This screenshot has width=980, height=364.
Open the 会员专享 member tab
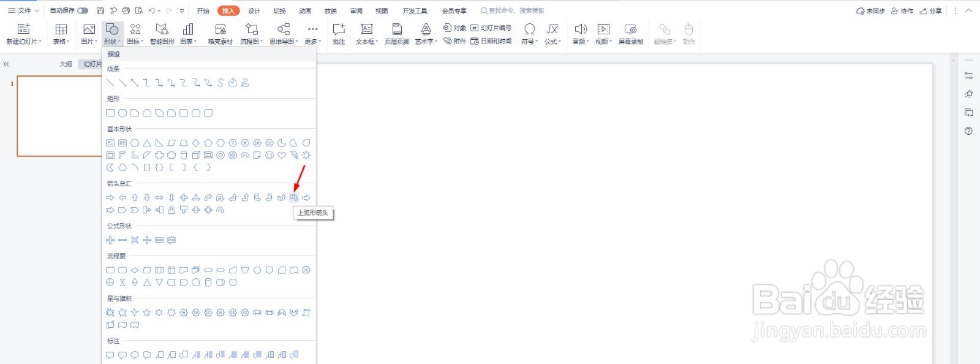click(x=454, y=11)
